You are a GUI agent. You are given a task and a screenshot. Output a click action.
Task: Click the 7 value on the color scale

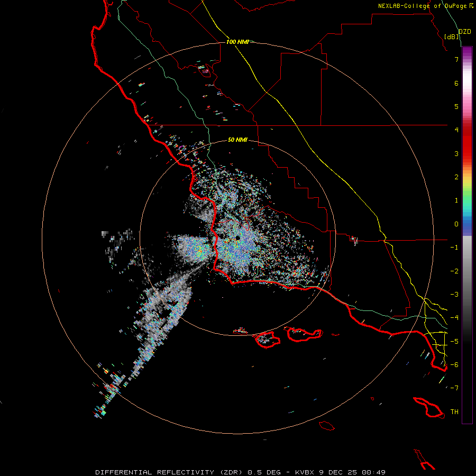(456, 59)
